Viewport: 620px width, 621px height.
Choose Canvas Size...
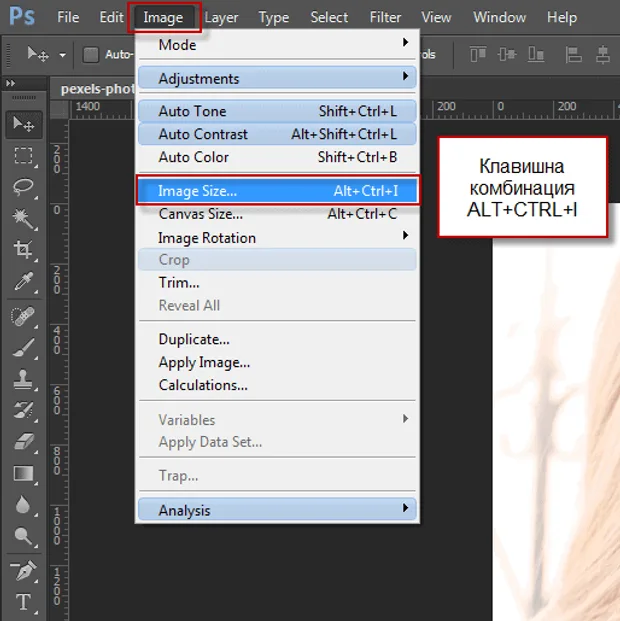(x=277, y=214)
